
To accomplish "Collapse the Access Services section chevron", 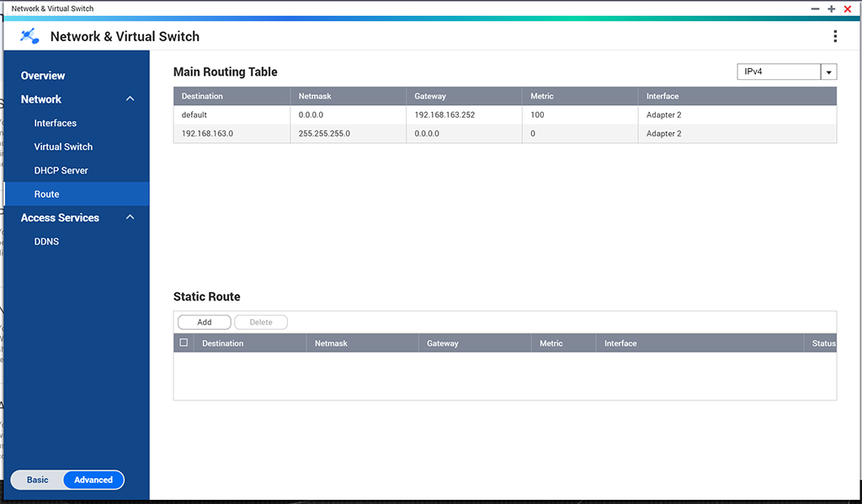I will click(130, 217).
